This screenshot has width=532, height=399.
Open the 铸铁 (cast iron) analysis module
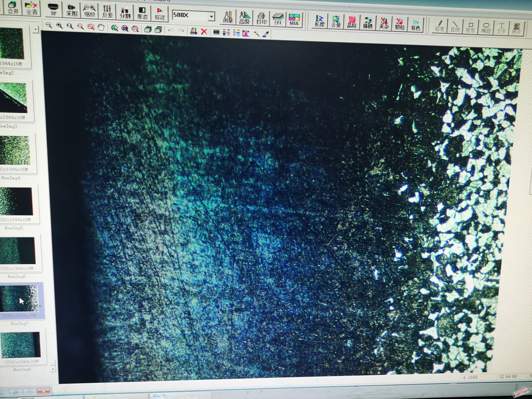pos(368,23)
